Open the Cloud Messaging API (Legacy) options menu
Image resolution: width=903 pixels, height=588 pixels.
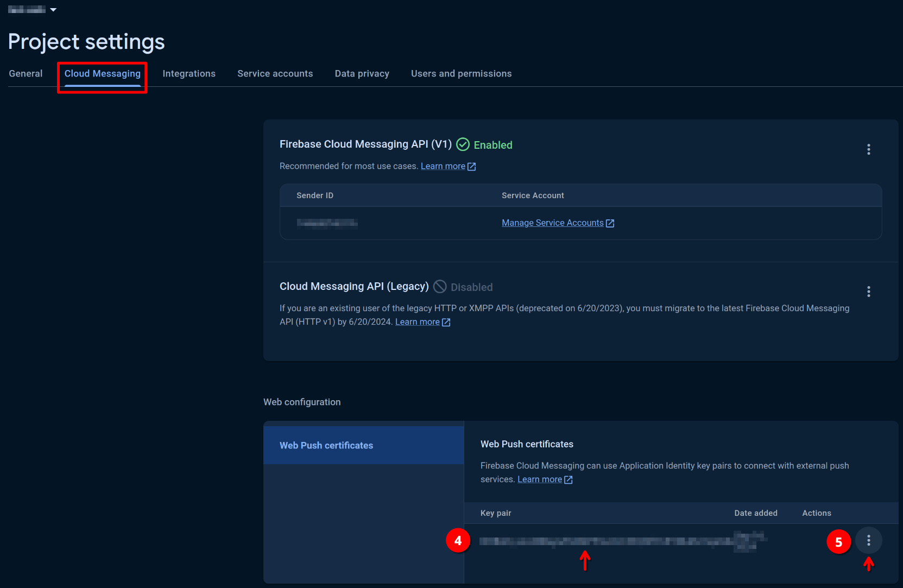869,292
